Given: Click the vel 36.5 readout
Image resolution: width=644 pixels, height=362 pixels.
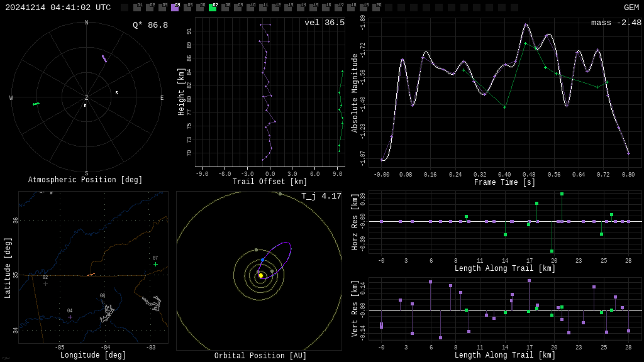Looking at the screenshot, I should pos(324,23).
